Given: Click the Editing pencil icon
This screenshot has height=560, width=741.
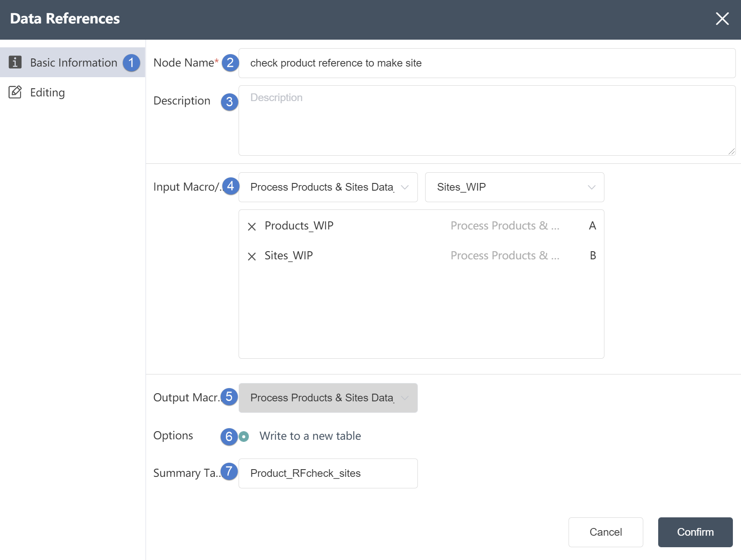Looking at the screenshot, I should point(15,92).
